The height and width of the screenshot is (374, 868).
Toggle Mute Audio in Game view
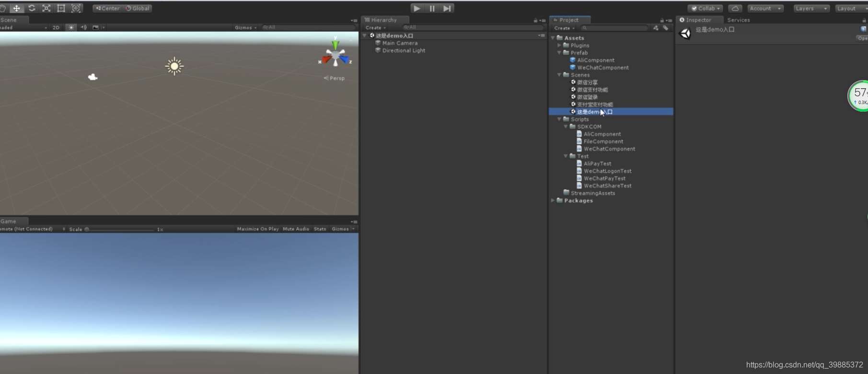296,229
